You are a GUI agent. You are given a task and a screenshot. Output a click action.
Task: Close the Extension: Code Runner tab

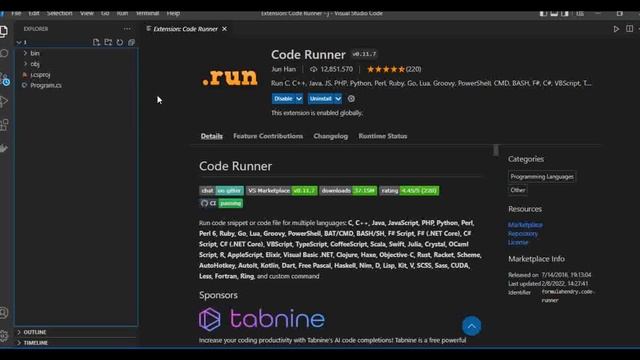[224, 29]
